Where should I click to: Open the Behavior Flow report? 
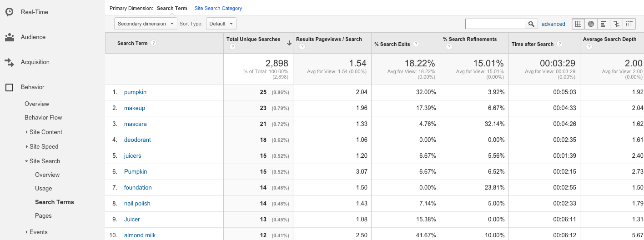43,117
